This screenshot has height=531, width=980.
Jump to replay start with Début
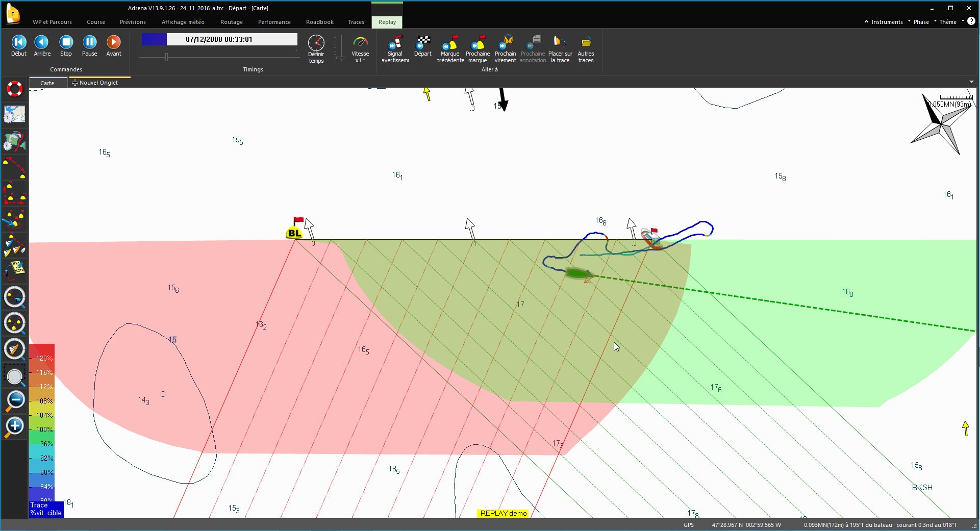(19, 45)
